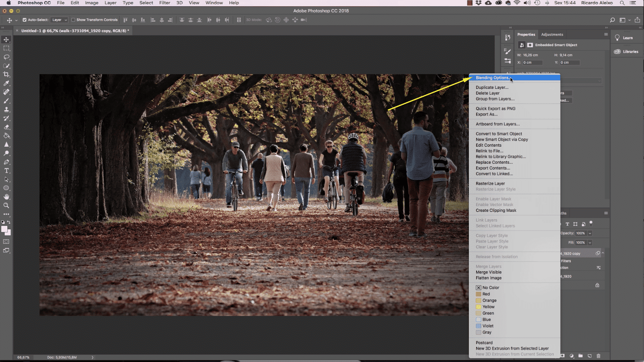Pick the Eyedropper tool
This screenshot has height=362, width=644.
(6, 83)
